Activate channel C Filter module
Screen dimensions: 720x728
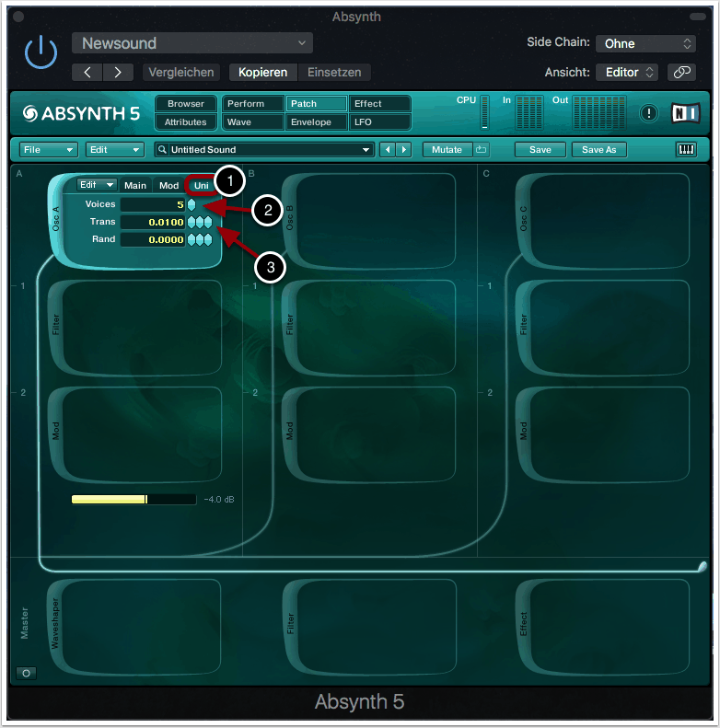point(602,328)
